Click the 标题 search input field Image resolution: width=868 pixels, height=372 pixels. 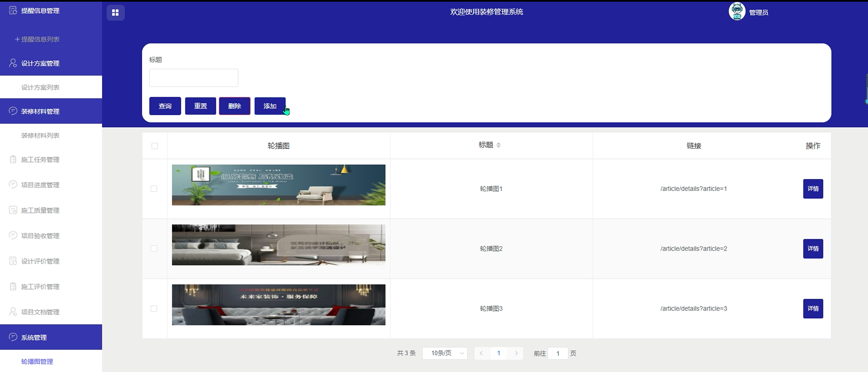[193, 78]
